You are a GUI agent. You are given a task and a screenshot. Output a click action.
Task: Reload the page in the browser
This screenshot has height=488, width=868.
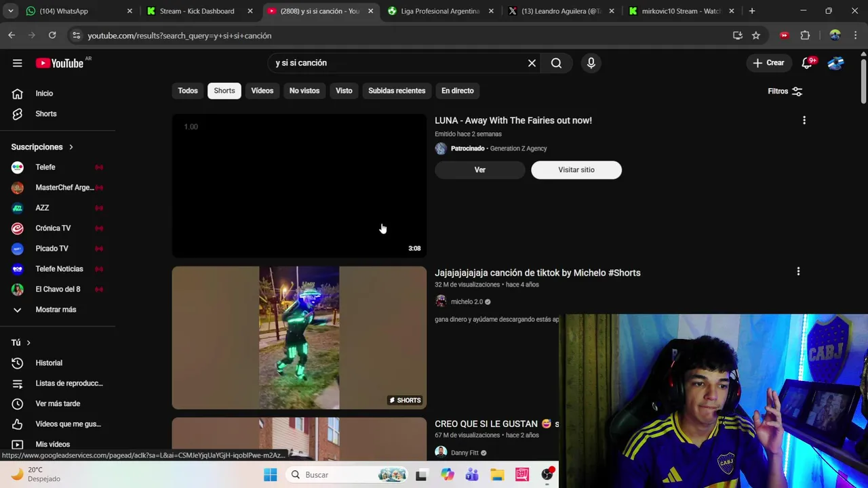(52, 35)
